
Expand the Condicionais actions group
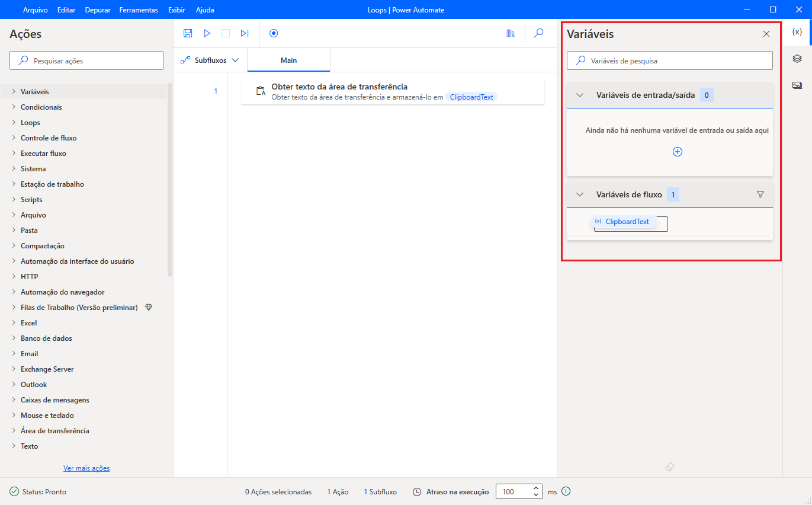click(14, 107)
